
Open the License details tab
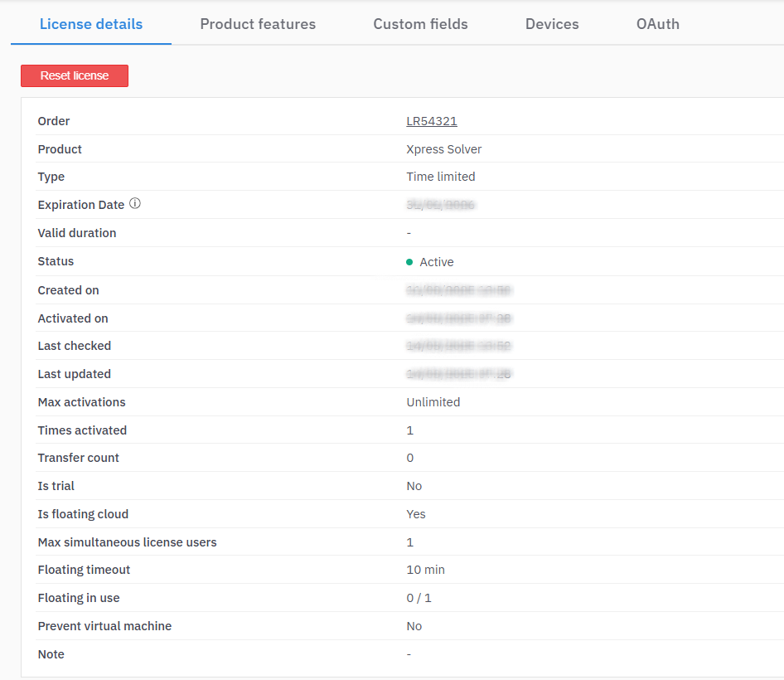coord(91,24)
